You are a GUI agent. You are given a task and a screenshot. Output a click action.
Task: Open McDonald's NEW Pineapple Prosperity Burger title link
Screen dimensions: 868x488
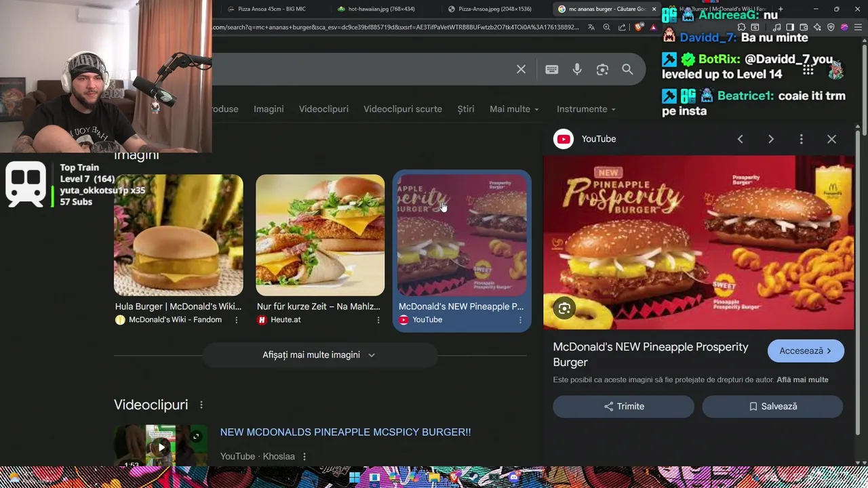pos(650,354)
